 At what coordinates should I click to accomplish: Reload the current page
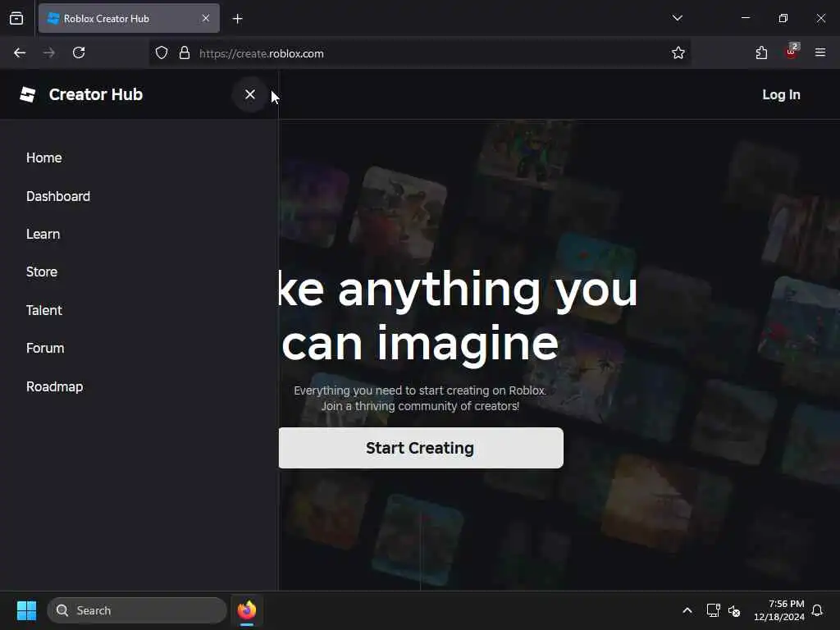79,52
